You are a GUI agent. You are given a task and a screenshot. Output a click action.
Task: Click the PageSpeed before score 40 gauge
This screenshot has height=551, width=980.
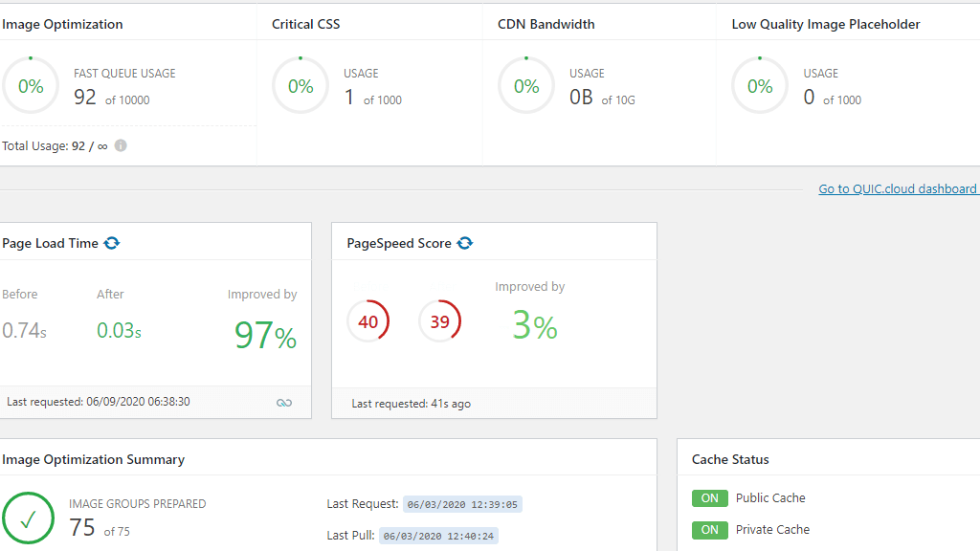(368, 321)
